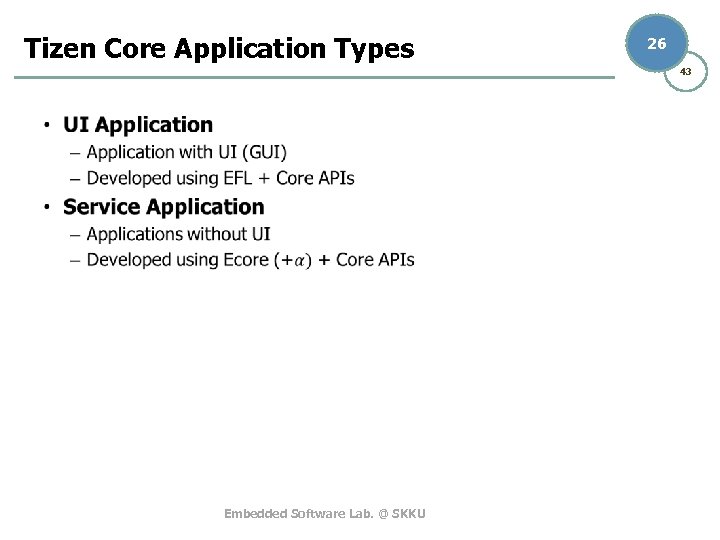Click the slide title 'Tizen Core Application Types'

pyautogui.click(x=219, y=49)
